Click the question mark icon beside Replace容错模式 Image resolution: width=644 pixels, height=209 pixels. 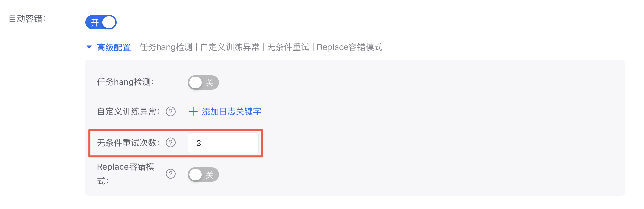(171, 174)
